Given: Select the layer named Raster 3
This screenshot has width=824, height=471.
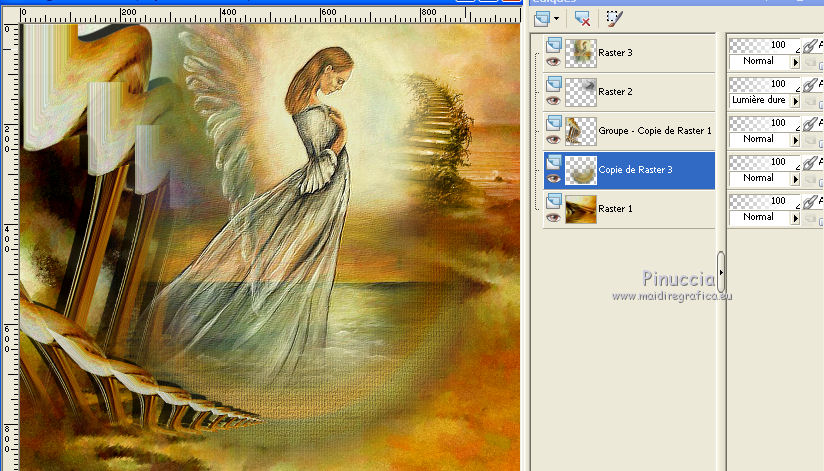Looking at the screenshot, I should pos(615,53).
